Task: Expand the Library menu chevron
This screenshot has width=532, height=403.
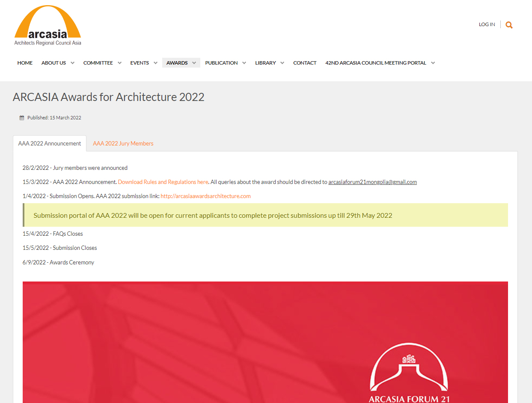Action: (x=282, y=63)
